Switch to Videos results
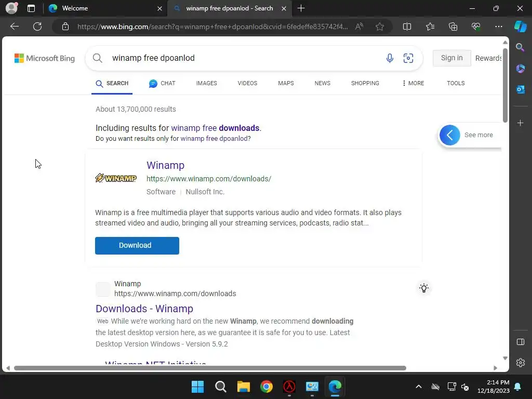Viewport: 532px width, 399px height. click(247, 83)
